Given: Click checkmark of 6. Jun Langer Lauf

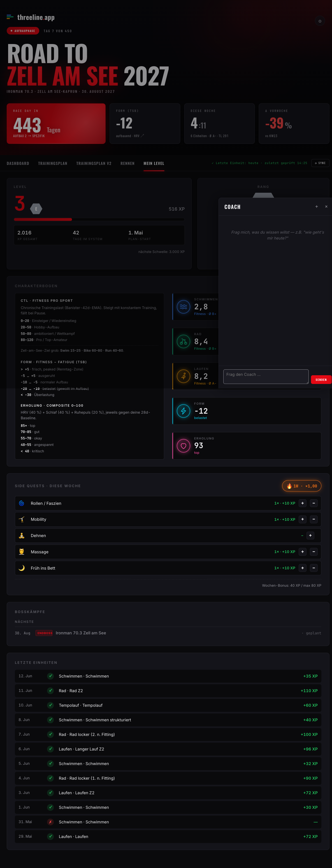Looking at the screenshot, I should (50, 749).
